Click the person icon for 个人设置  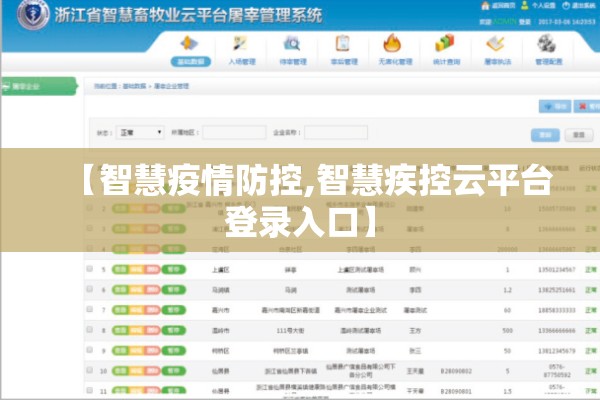pos(525,5)
